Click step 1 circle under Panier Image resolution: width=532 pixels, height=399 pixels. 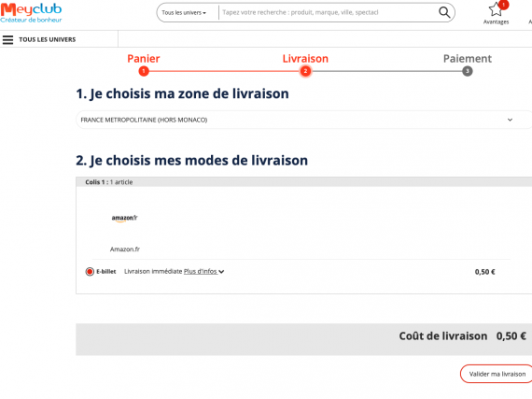pos(144,71)
